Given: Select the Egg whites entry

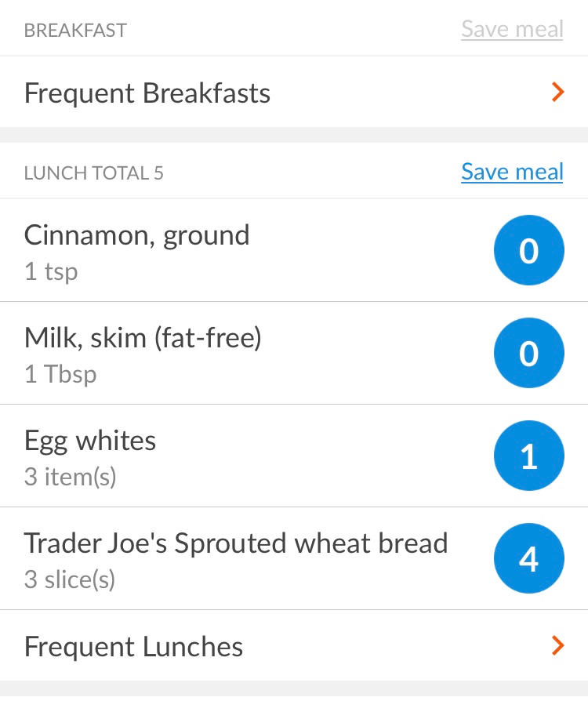Looking at the screenshot, I should (x=294, y=456).
